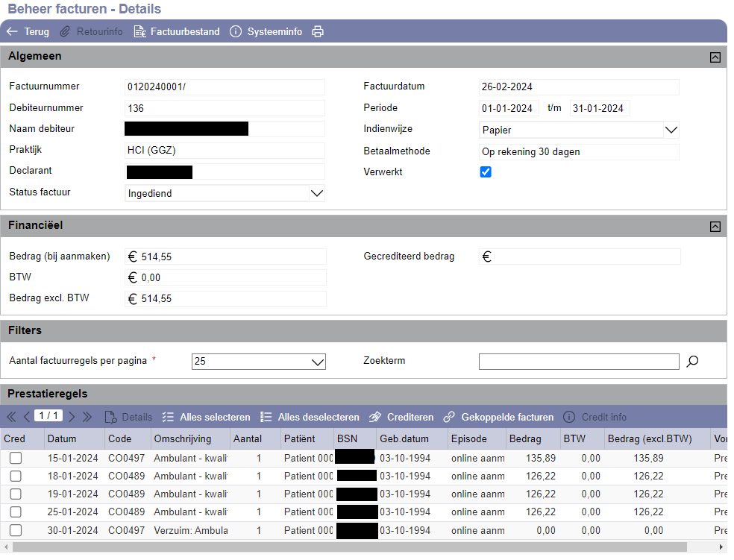Click Crediteren in the Prestatieregels toolbar

pos(401,417)
